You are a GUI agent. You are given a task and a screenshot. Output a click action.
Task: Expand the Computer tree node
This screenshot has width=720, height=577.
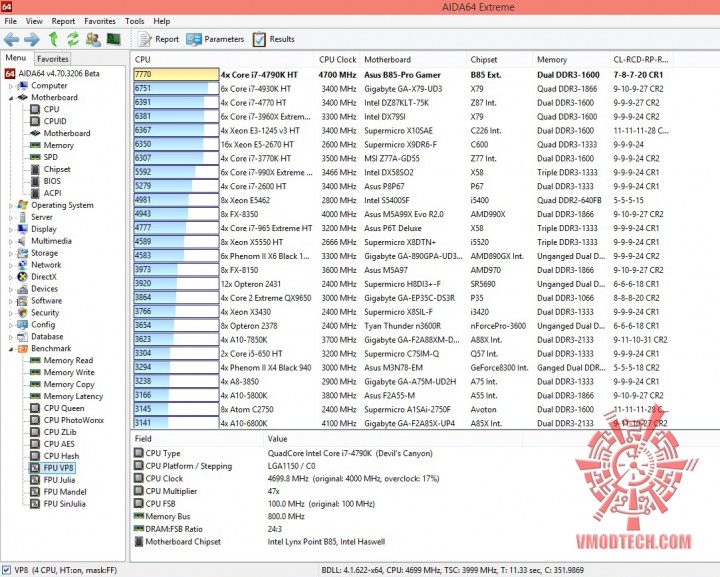11,86
